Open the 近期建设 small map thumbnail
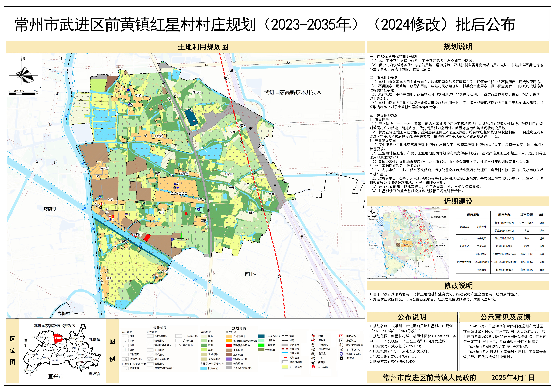This screenshot has height=392, width=555. pyautogui.click(x=408, y=242)
